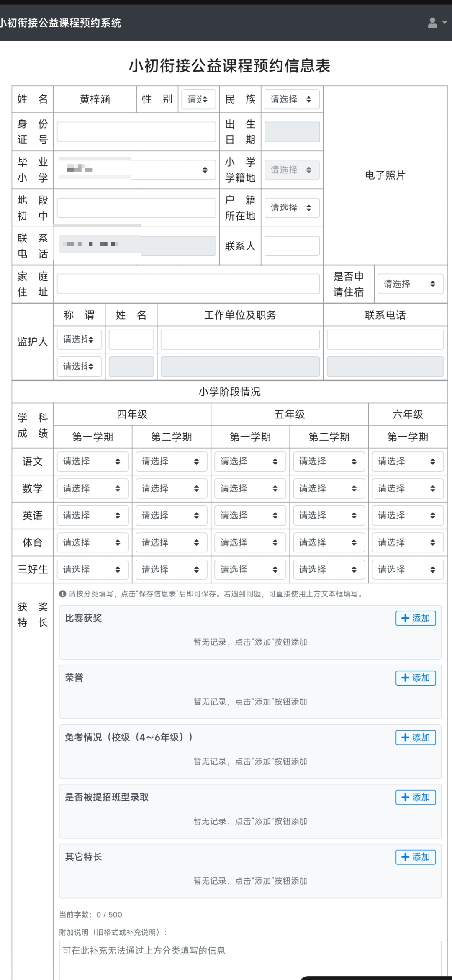
Task: Click the info icon before the award instructions
Action: pos(63,593)
